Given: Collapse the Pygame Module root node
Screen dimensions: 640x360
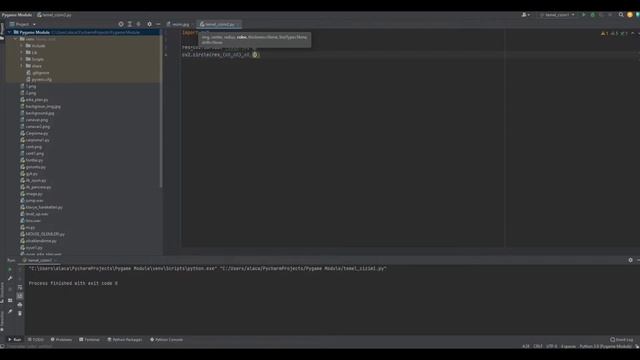Looking at the screenshot, I should (x=9, y=32).
